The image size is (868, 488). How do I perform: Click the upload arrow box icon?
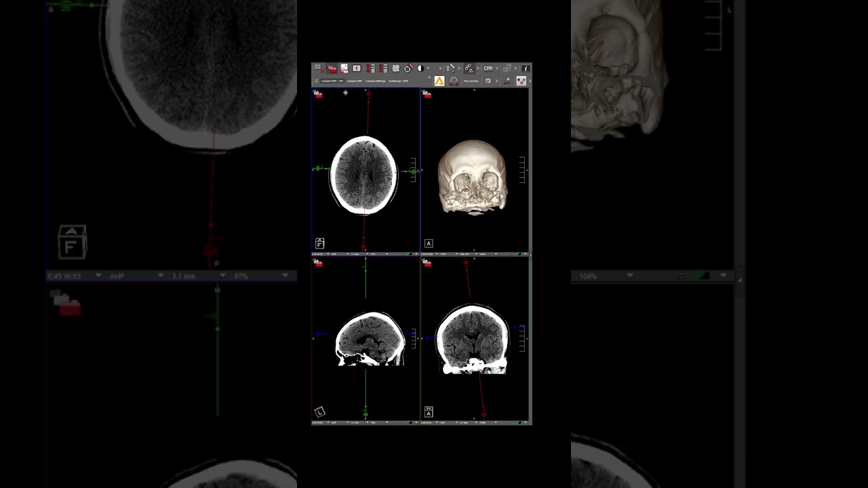356,68
